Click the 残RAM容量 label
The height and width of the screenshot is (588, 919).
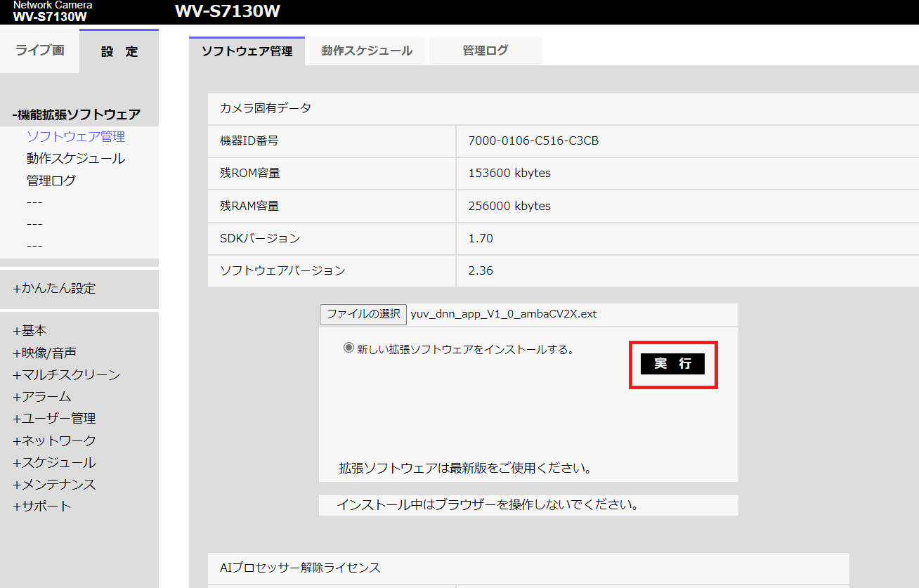pyautogui.click(x=249, y=206)
